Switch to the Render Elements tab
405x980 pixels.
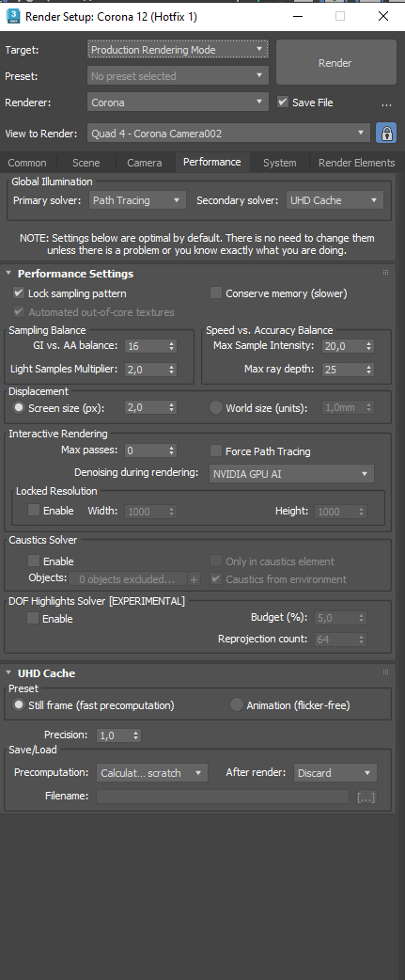[356, 163]
